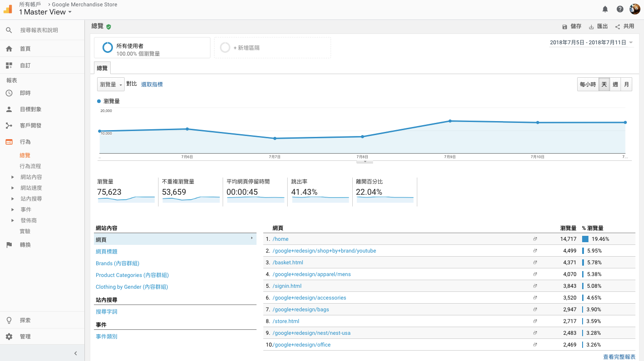Expand 站內搜尋 in the sidebar
Viewport: 644px width, 361px height.
tap(13, 199)
